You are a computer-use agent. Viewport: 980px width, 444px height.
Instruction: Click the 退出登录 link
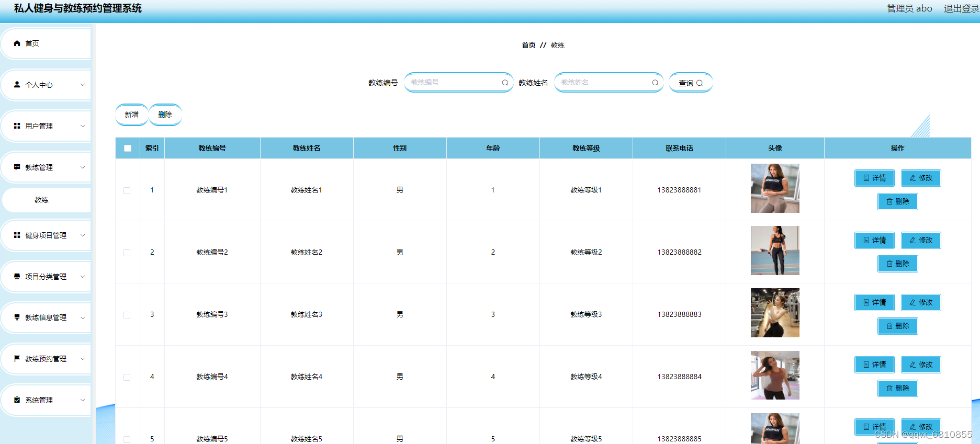click(961, 8)
